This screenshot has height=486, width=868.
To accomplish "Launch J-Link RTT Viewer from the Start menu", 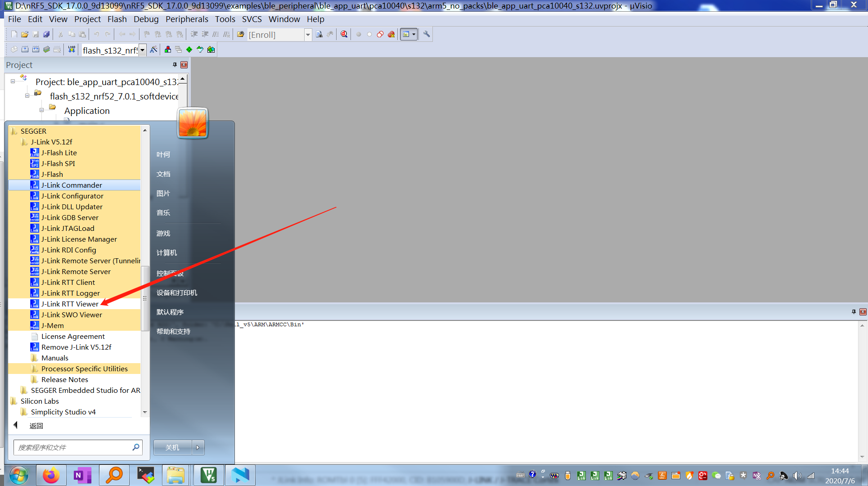I will tap(70, 304).
